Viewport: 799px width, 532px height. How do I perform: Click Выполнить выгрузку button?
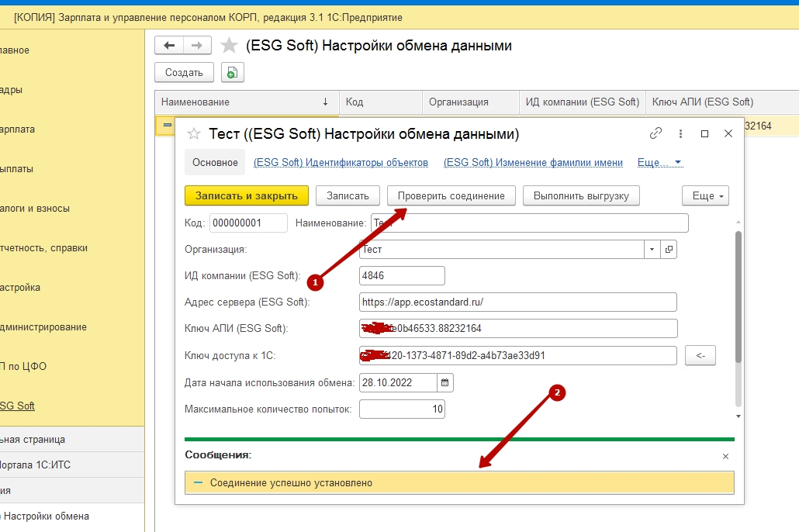tap(581, 195)
